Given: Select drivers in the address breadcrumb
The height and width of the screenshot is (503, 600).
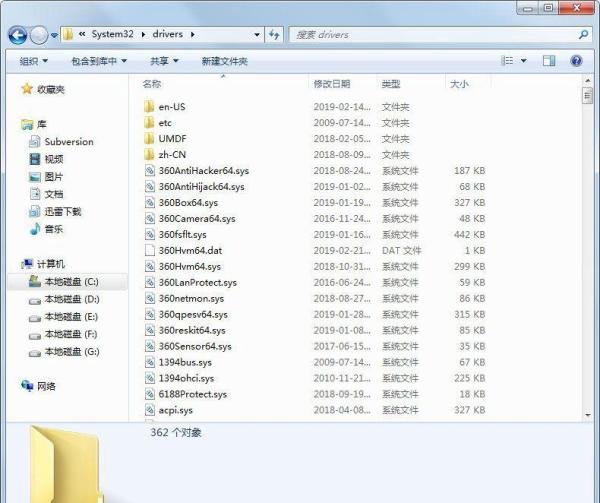Looking at the screenshot, I should (168, 34).
